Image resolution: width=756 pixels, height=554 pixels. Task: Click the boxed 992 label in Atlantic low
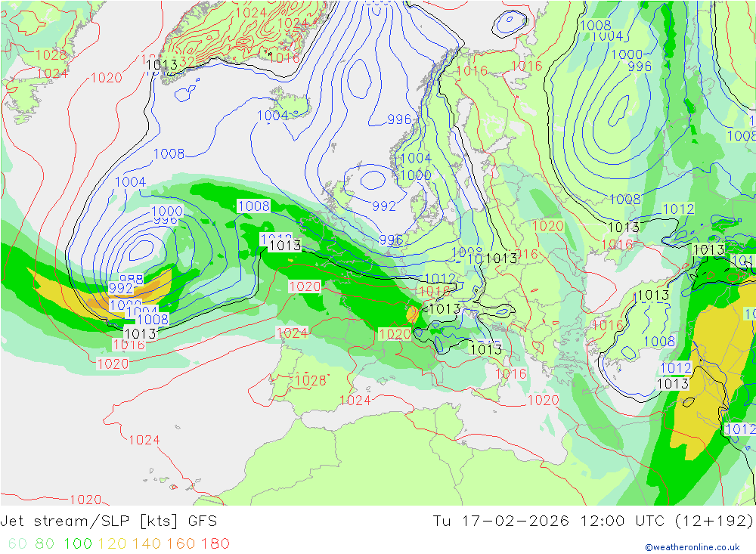click(x=120, y=288)
